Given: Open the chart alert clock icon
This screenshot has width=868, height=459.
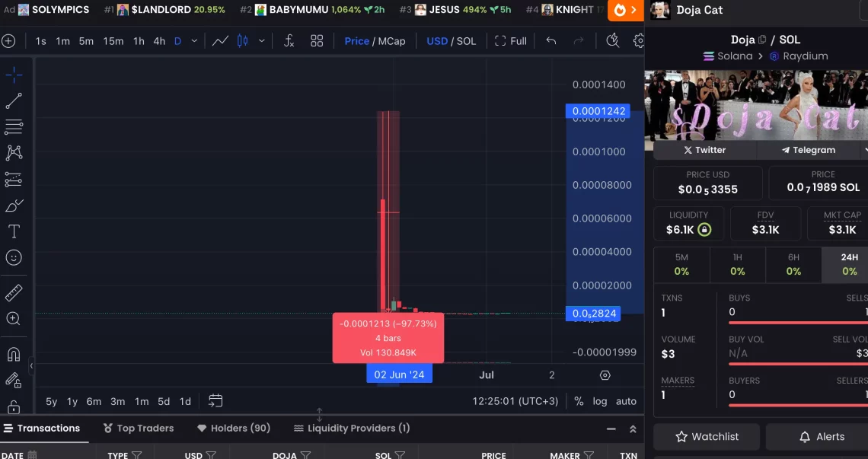Looking at the screenshot, I should (x=613, y=40).
